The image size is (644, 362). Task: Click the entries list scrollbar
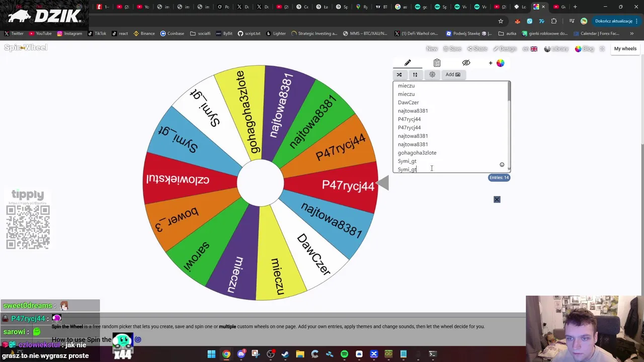click(x=509, y=90)
